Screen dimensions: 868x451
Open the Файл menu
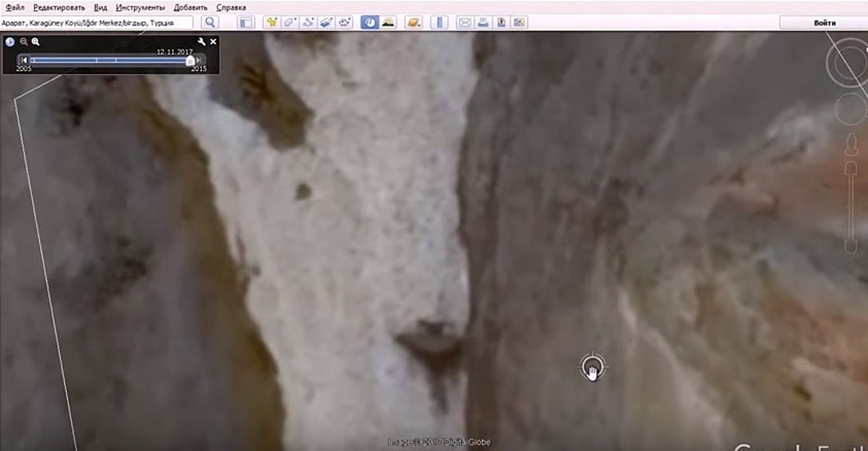(14, 7)
